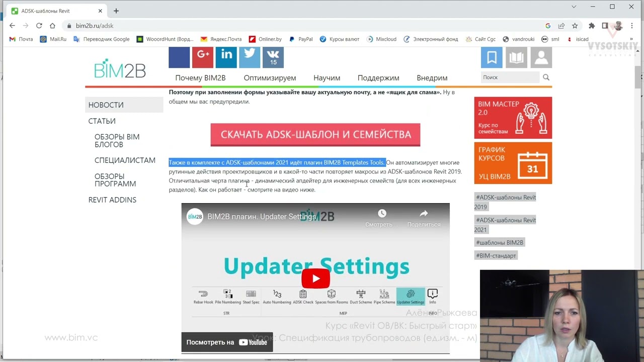Select 'СТАТЬИ' in the left sidebar
Viewport: 644px width, 362px height.
tap(102, 121)
